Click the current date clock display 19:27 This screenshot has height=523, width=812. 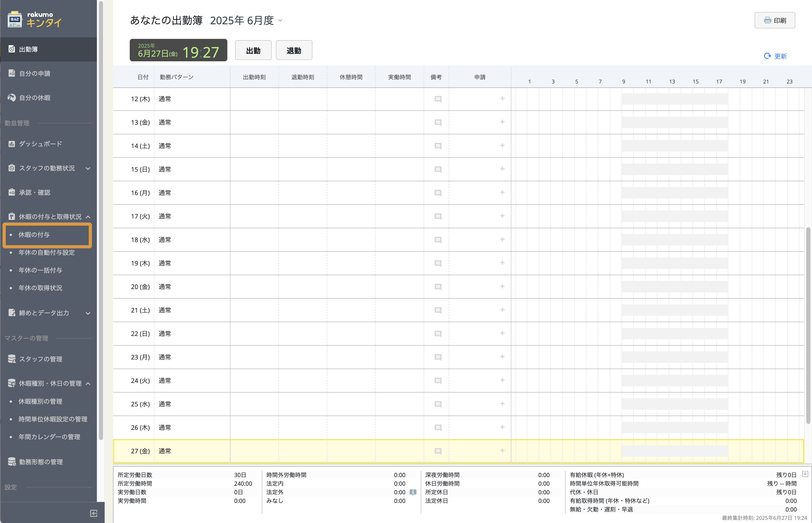coord(178,50)
